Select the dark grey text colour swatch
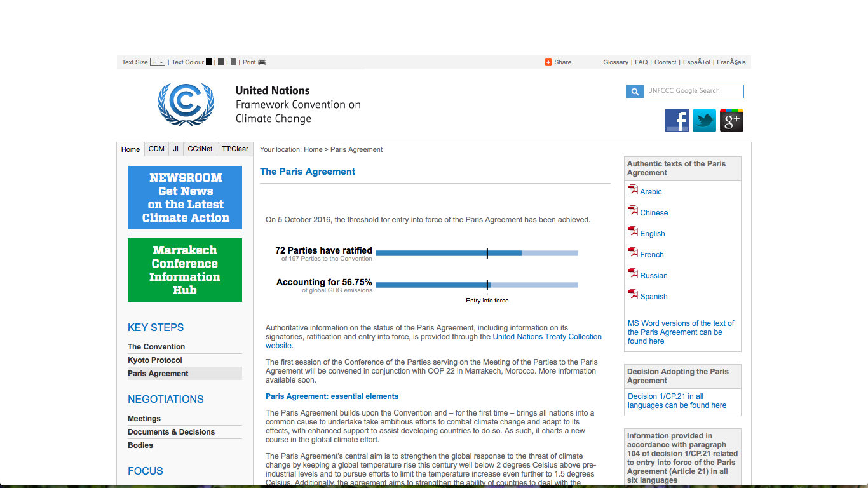Image resolution: width=868 pixels, height=488 pixels. tap(220, 62)
